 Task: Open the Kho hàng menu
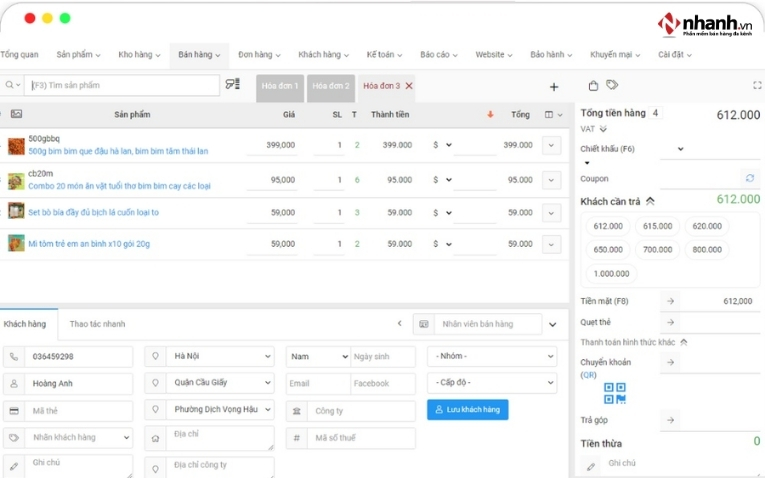coord(139,55)
